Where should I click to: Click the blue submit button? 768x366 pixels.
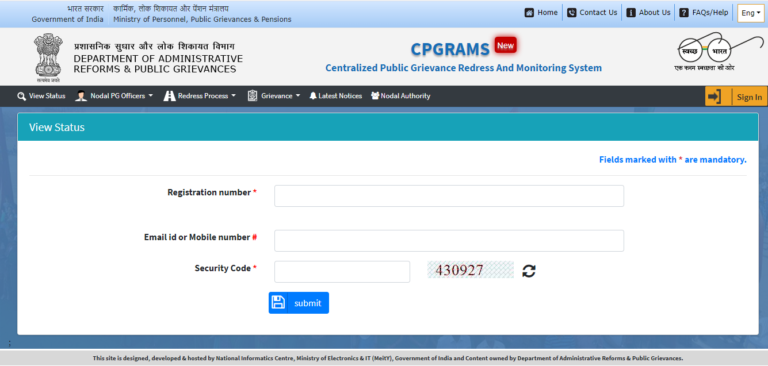point(299,303)
